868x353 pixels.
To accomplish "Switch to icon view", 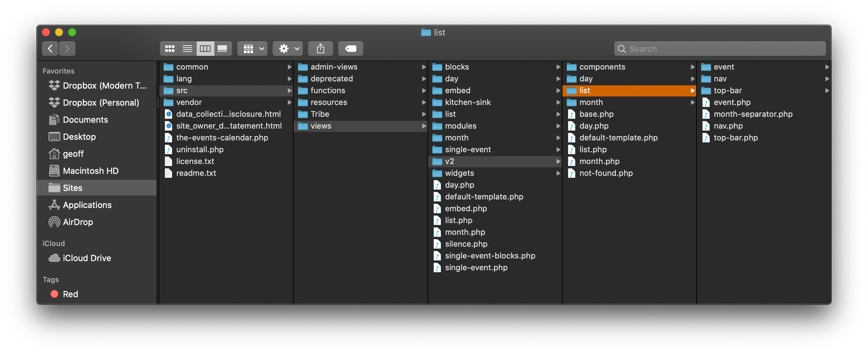I will (170, 49).
